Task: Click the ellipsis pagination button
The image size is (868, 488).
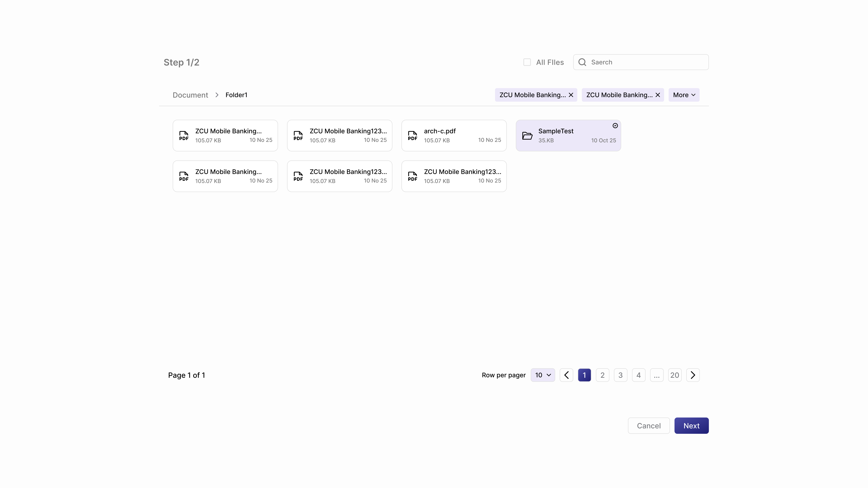Action: pyautogui.click(x=657, y=375)
